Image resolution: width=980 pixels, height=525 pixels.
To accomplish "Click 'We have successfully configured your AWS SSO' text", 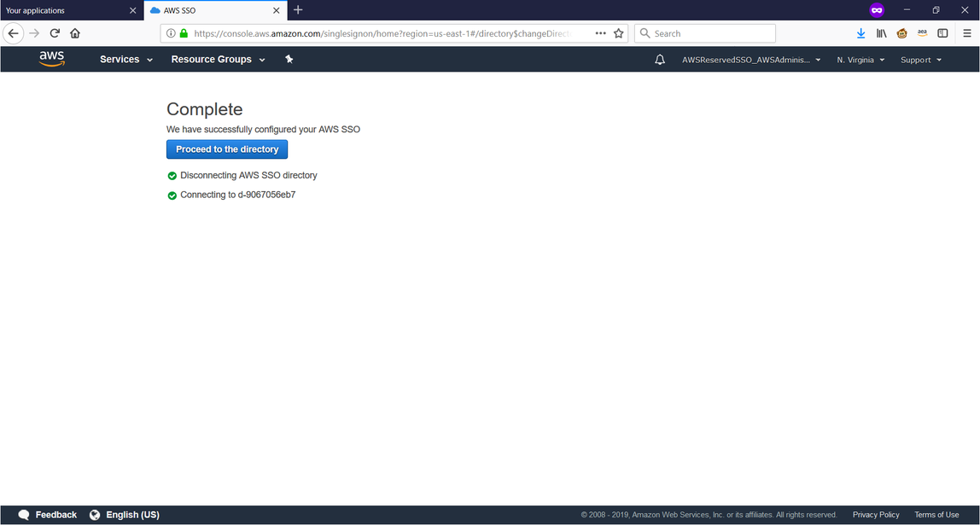I will [263, 130].
